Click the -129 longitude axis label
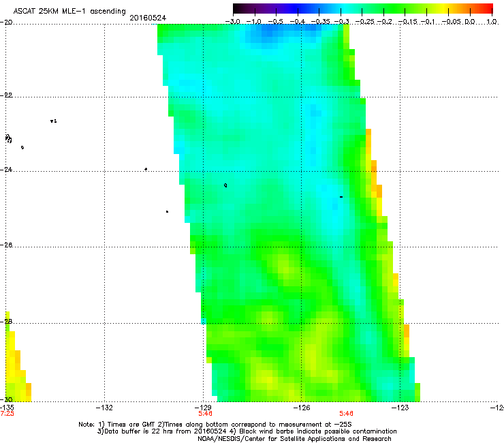Viewport: 504px width, 443px height. click(203, 408)
